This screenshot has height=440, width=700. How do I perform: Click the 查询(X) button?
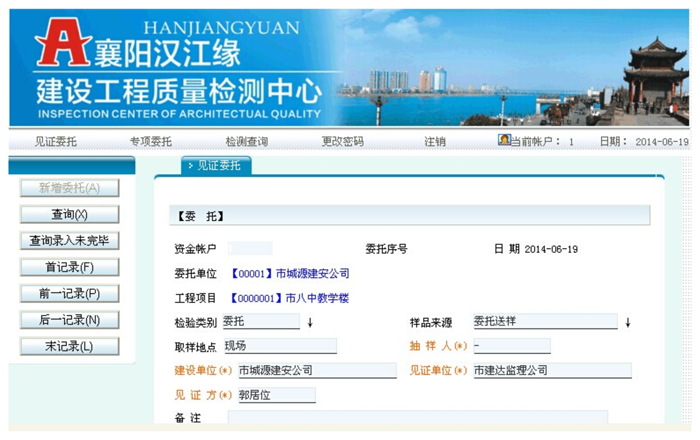(x=70, y=214)
